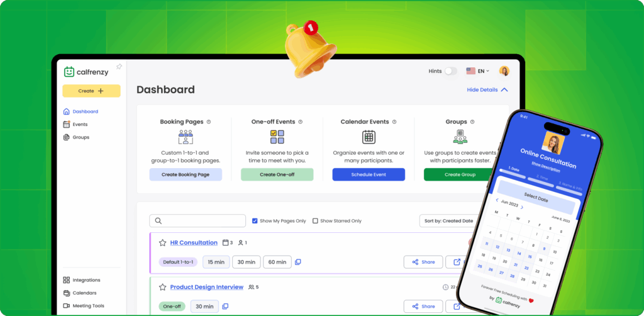Image resolution: width=644 pixels, height=316 pixels.
Task: Toggle the Hints switch
Action: [450, 71]
